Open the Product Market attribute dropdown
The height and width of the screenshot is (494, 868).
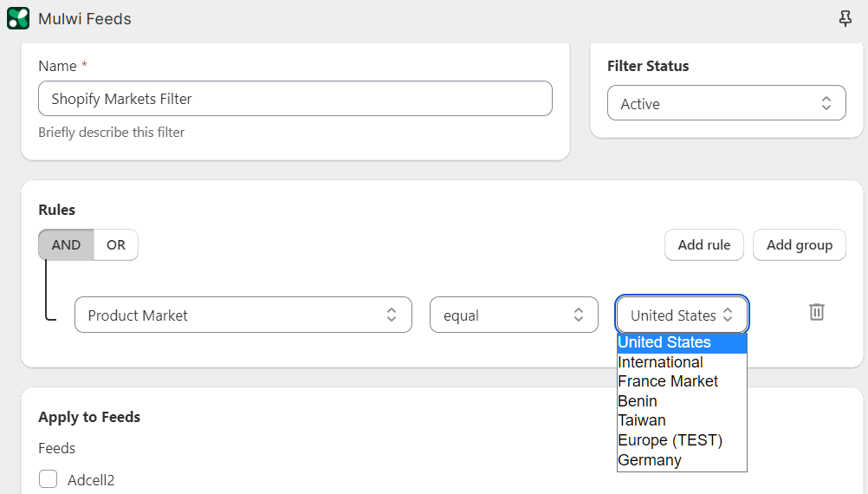tap(243, 315)
